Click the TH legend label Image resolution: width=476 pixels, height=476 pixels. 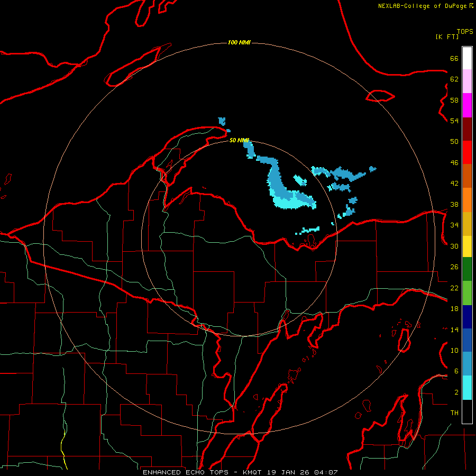coord(454,413)
